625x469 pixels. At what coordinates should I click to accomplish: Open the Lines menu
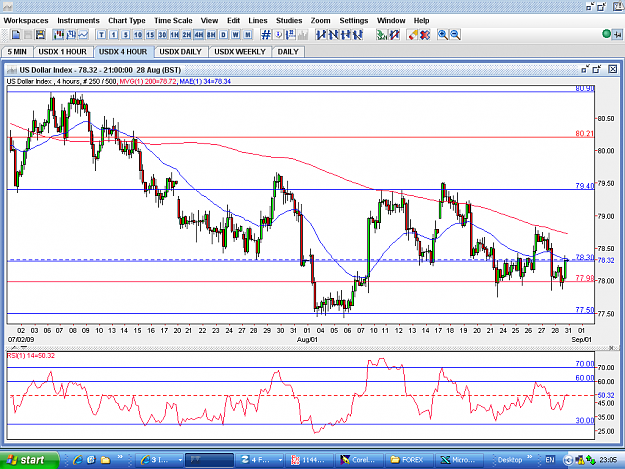[257, 20]
